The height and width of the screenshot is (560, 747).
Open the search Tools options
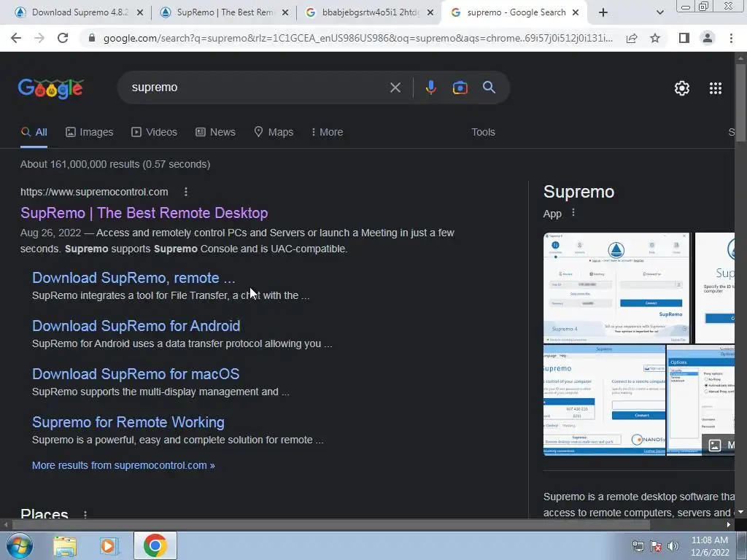click(483, 133)
